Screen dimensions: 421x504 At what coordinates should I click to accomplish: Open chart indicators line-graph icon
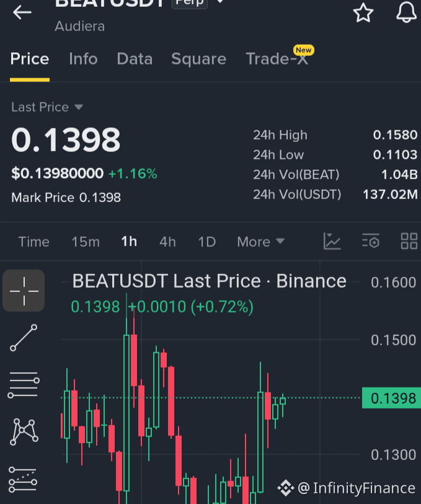tap(332, 241)
